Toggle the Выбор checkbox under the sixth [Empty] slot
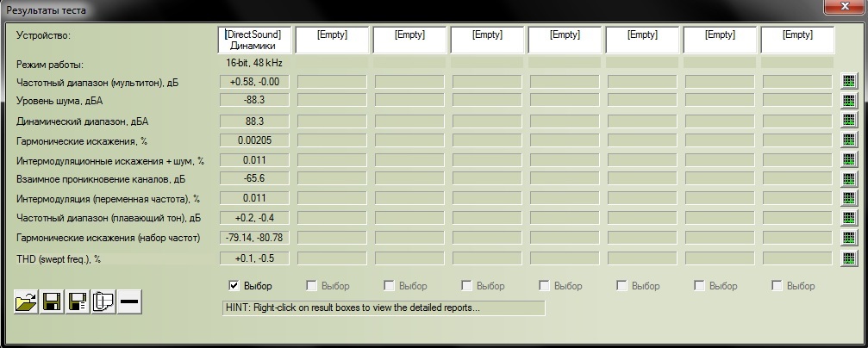Image resolution: width=868 pixels, height=348 pixels. [x=698, y=286]
